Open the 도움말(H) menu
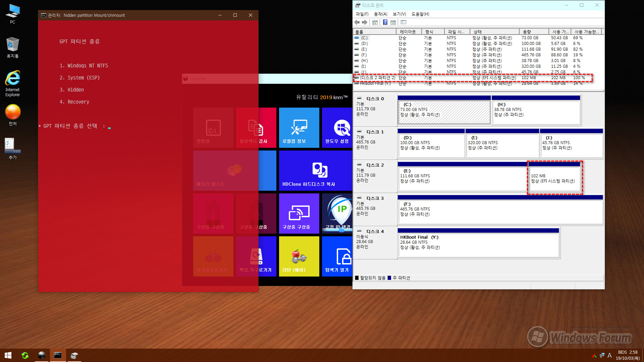Screen dimensions: 644x362 click(x=420, y=14)
